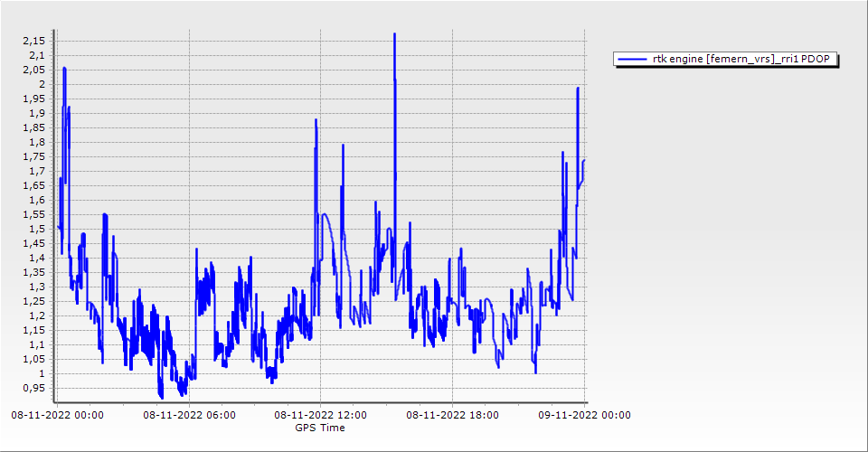Click the GPS Time axis title
The height and width of the screenshot is (452, 868).
coord(320,428)
